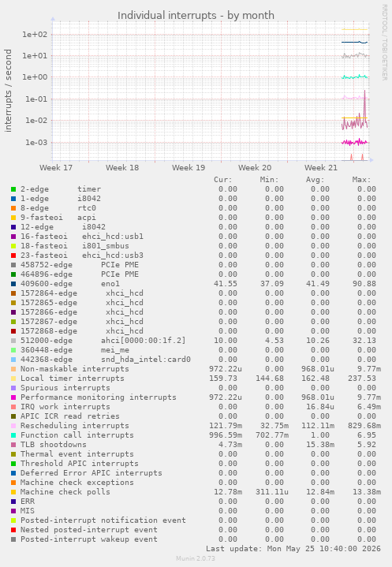This screenshot has width=392, height=567.
Task: Click the Max column header
Action: click(x=361, y=180)
